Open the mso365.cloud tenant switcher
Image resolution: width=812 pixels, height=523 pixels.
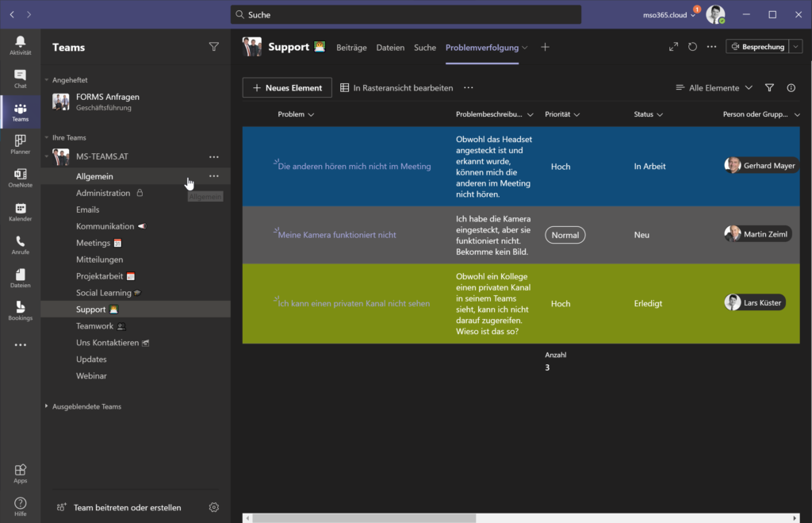pos(669,15)
